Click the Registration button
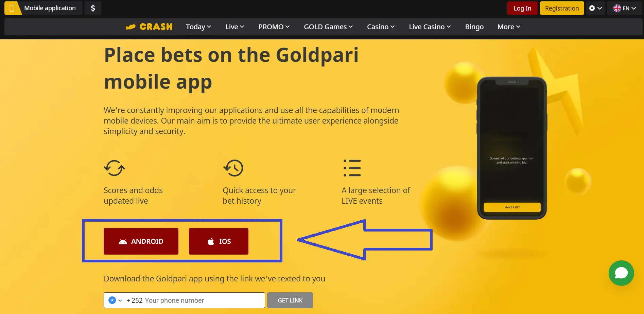Viewport: 644px width, 314px height. pos(561,8)
